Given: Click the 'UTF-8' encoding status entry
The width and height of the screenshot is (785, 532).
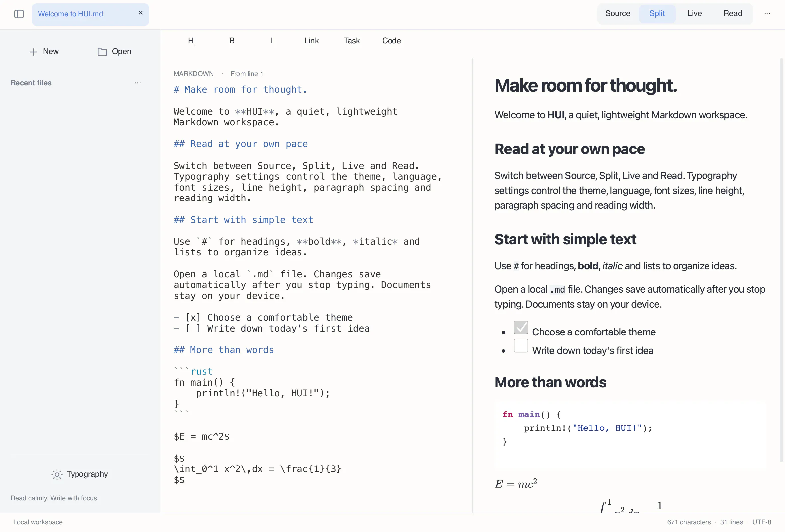Looking at the screenshot, I should point(762,522).
